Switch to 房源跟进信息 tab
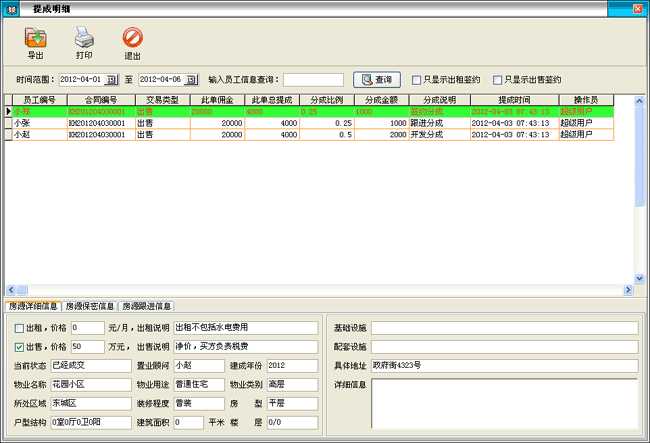 click(x=147, y=306)
